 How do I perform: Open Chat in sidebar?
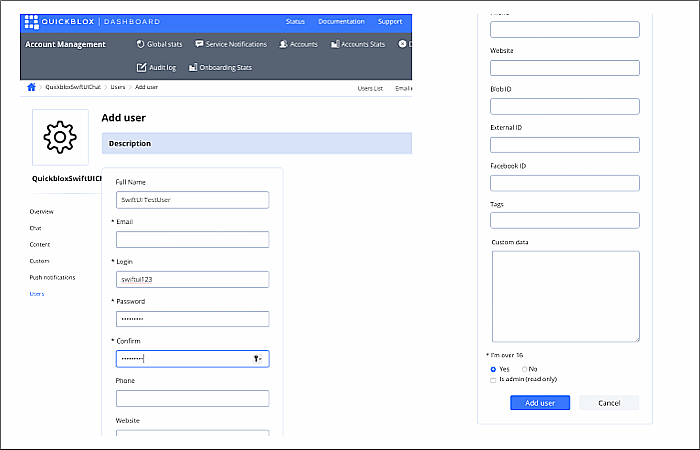coord(35,228)
